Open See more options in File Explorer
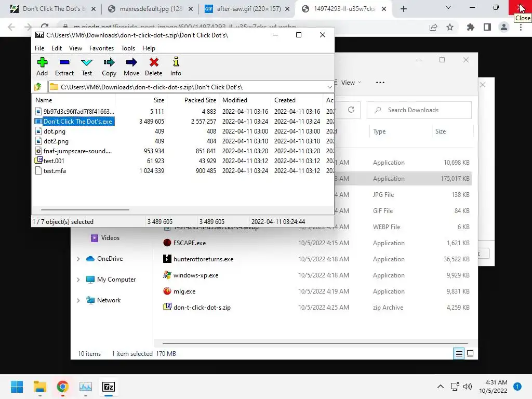532x399 pixels. 380,83
